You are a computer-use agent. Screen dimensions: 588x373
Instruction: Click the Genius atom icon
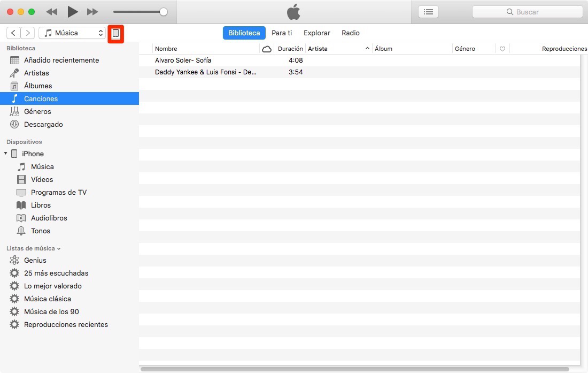click(x=14, y=260)
